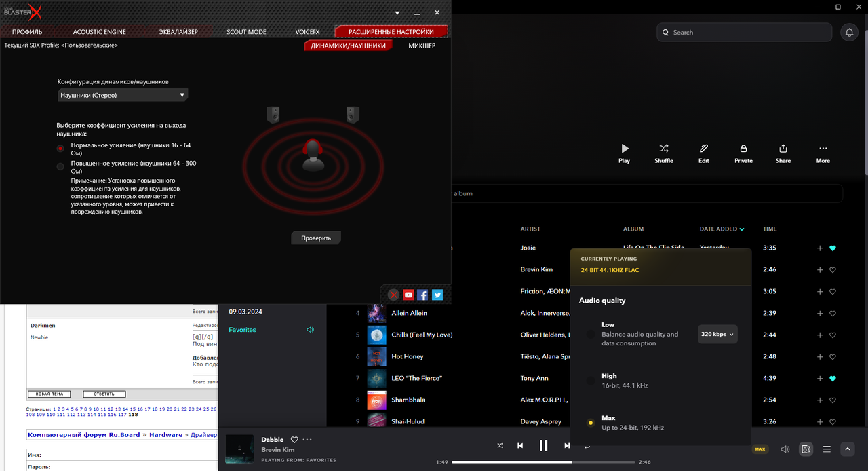The width and height of the screenshot is (868, 471).
Task: Click the playback progress bar
Action: tap(542, 461)
